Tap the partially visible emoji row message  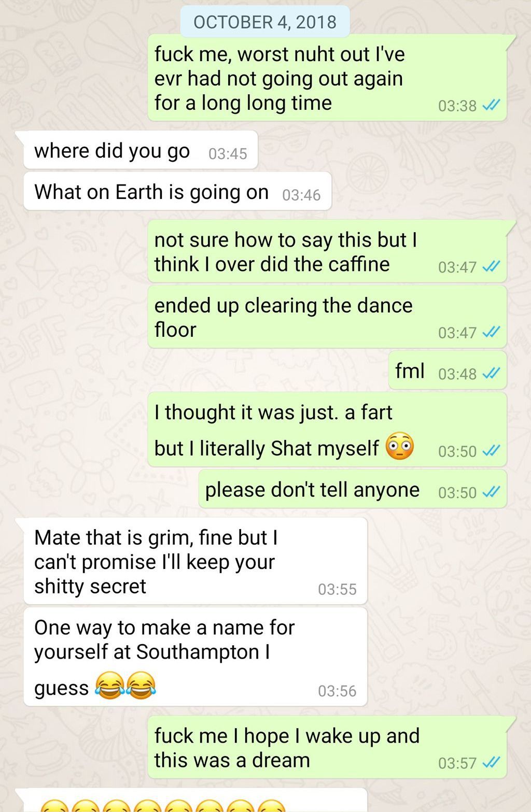(195, 801)
